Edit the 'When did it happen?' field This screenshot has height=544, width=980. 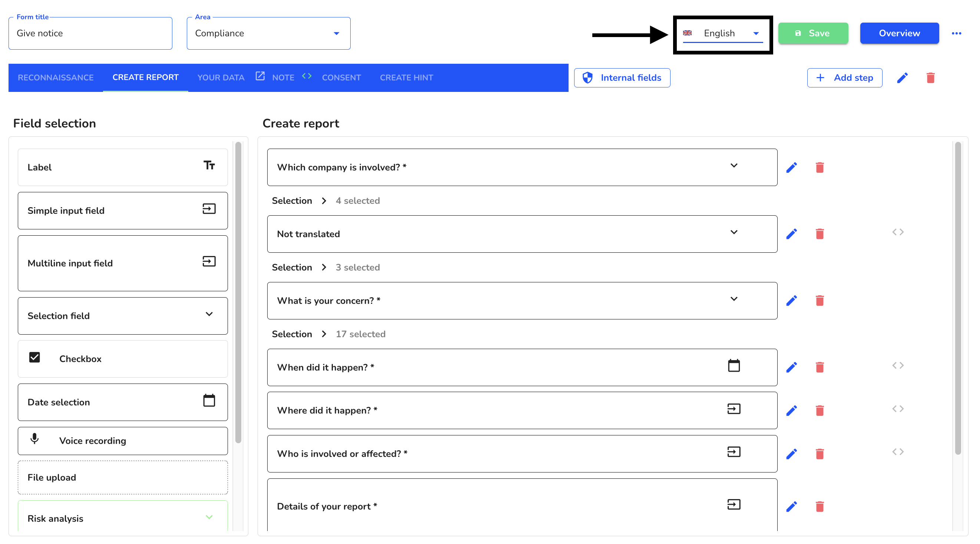pyautogui.click(x=791, y=367)
